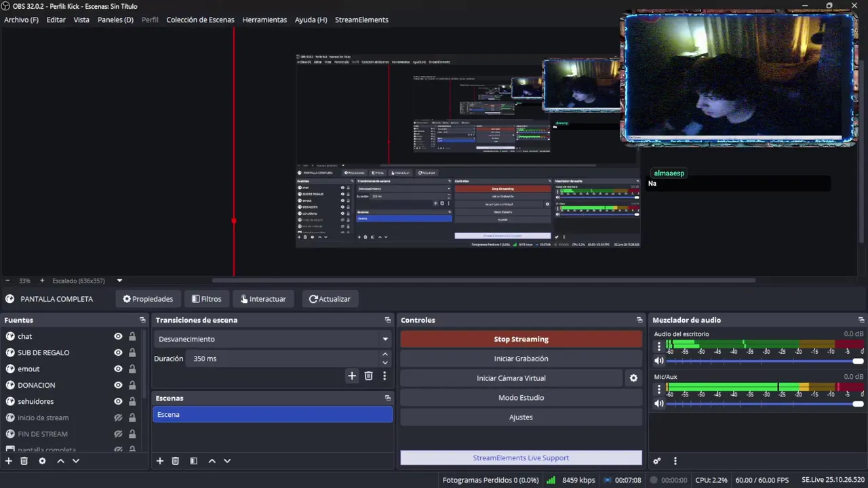Viewport: 868px width, 488px height.
Task: Open the StreamElements menu
Action: click(361, 20)
